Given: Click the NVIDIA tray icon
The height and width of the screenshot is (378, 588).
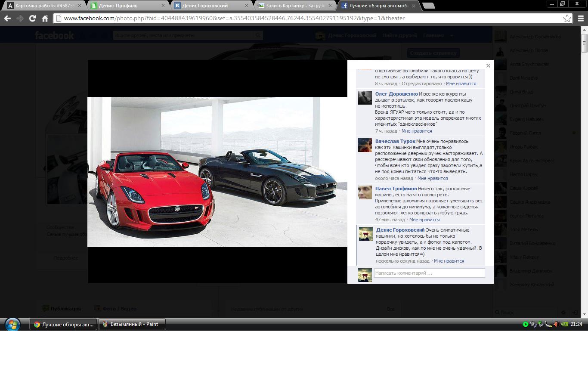Looking at the screenshot, I should tap(564, 324).
